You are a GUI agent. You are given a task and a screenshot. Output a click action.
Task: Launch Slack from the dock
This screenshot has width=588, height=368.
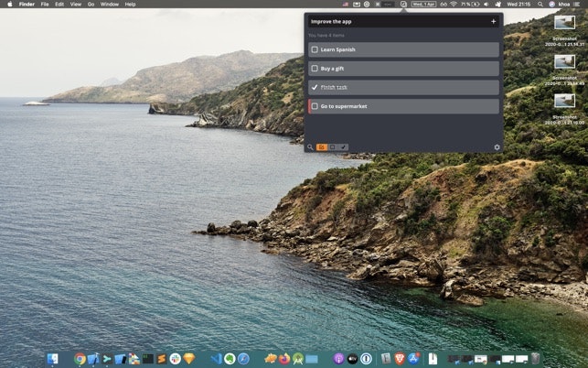175,359
